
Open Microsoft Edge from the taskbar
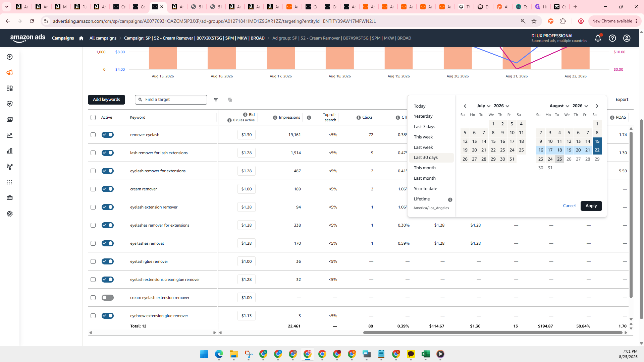coord(219,354)
